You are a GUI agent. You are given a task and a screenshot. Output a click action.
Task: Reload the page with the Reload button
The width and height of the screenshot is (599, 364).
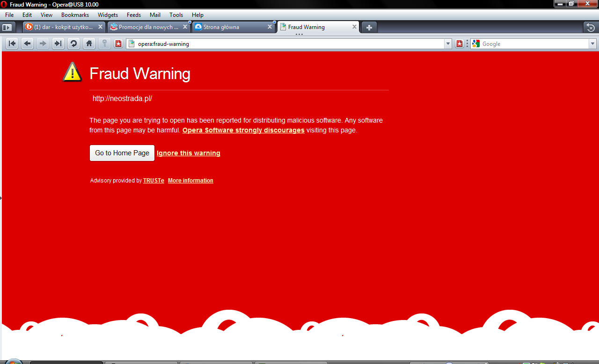(x=73, y=44)
